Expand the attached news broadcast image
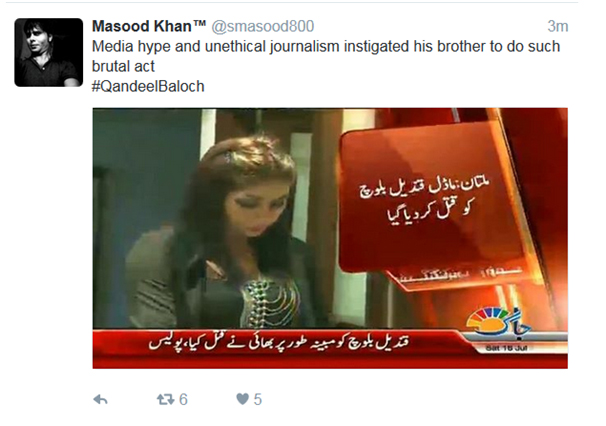The height and width of the screenshot is (426, 606). click(330, 238)
